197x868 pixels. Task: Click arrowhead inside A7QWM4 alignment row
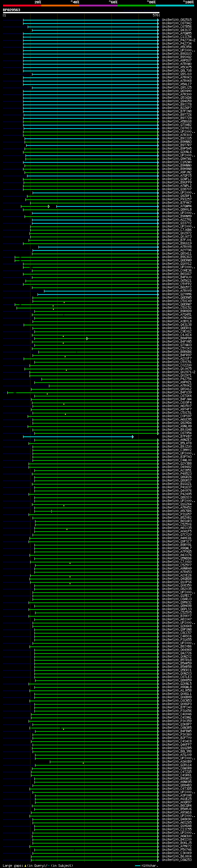(49, 206)
